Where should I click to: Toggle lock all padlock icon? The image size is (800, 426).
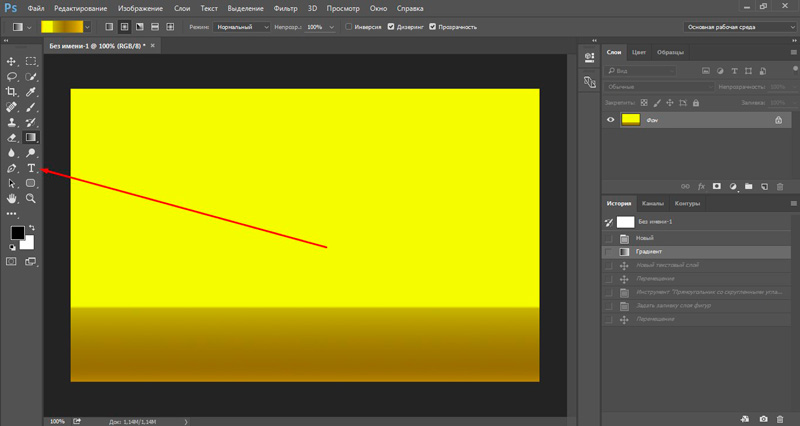696,103
